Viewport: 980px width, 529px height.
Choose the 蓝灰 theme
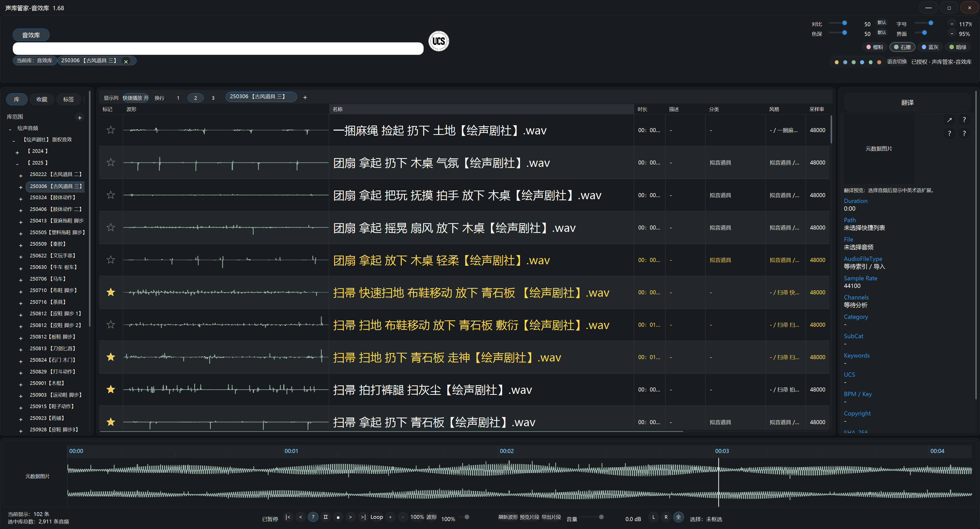click(930, 47)
